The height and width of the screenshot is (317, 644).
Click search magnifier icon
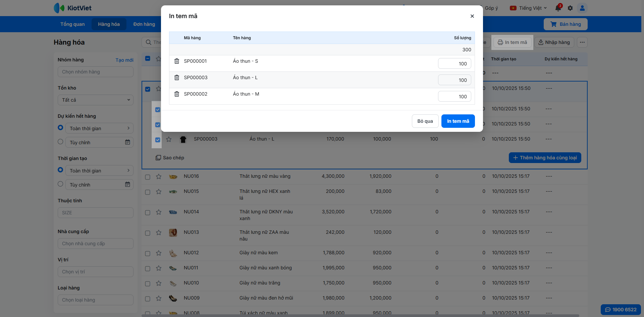pos(149,42)
